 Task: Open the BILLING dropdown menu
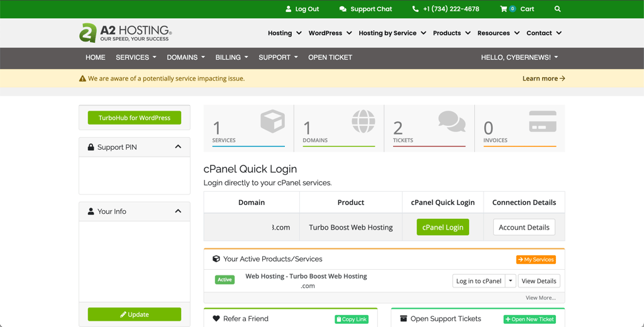pos(231,57)
